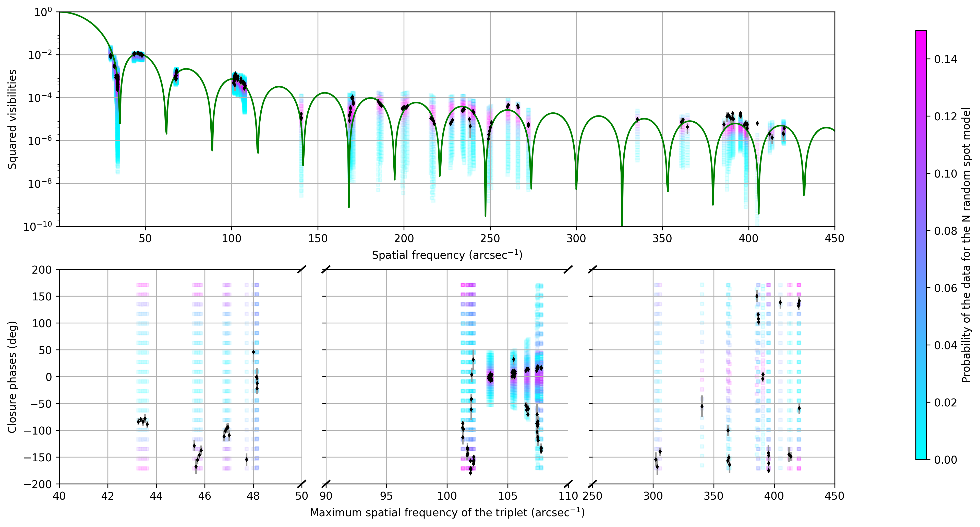Click tick 46 on the bottom-left panel x-axis
This screenshot has height=527, width=980.
205,496
